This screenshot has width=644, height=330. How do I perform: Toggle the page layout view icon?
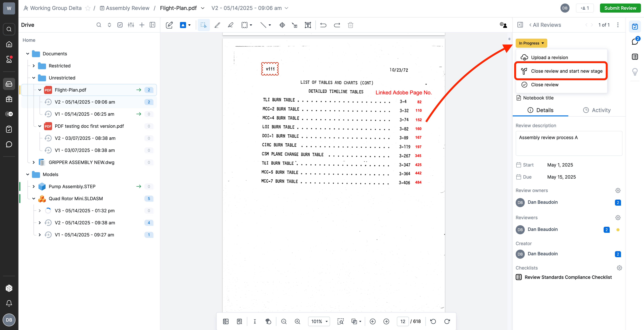point(226,321)
